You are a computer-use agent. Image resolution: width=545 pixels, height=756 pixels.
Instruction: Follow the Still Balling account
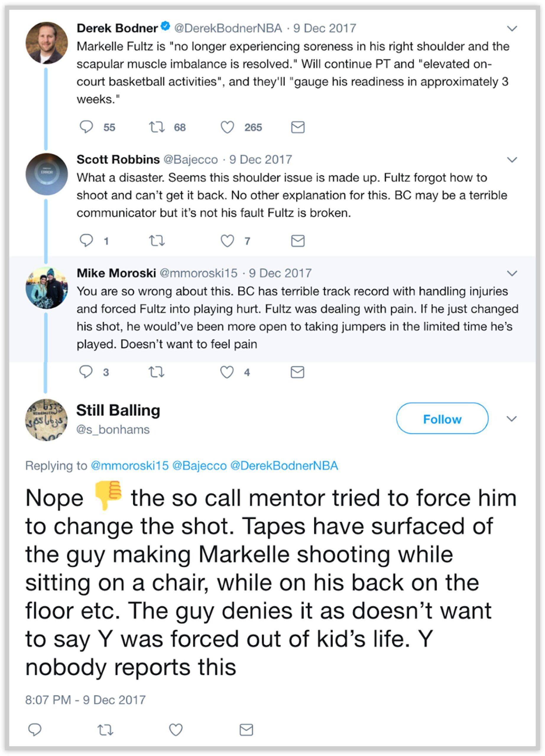pos(442,418)
